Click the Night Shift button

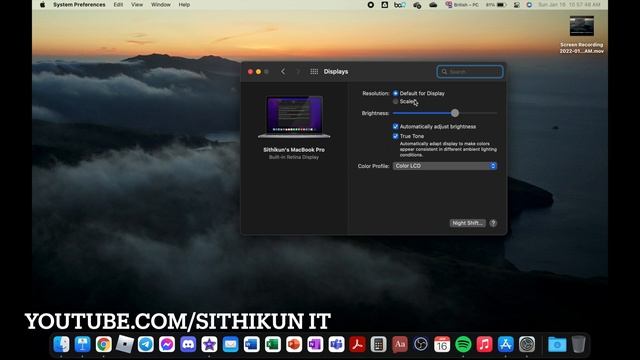click(467, 223)
